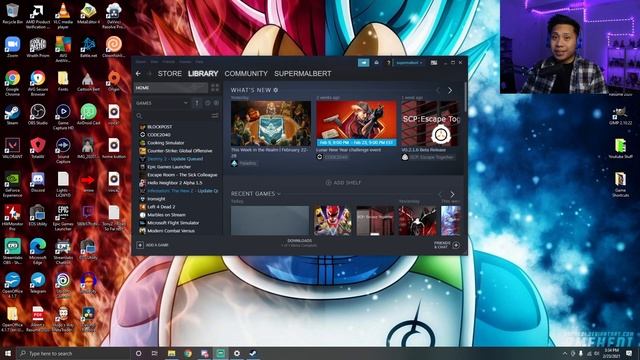This screenshot has height=360, width=640.
Task: Open Steam desktop shortcut
Action: tap(12, 115)
